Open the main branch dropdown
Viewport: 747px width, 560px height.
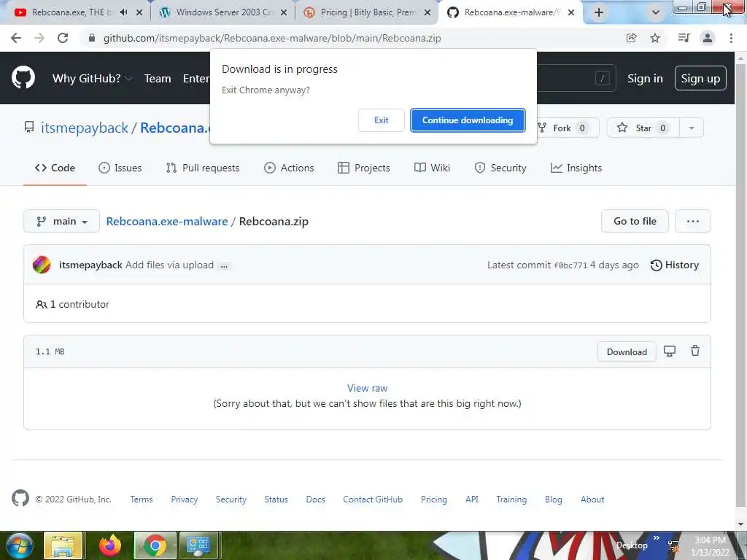61,221
